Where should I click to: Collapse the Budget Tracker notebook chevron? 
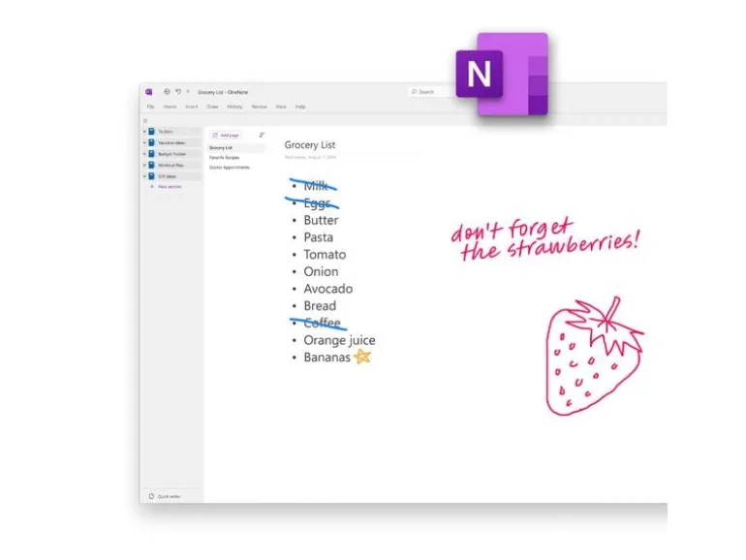(145, 154)
